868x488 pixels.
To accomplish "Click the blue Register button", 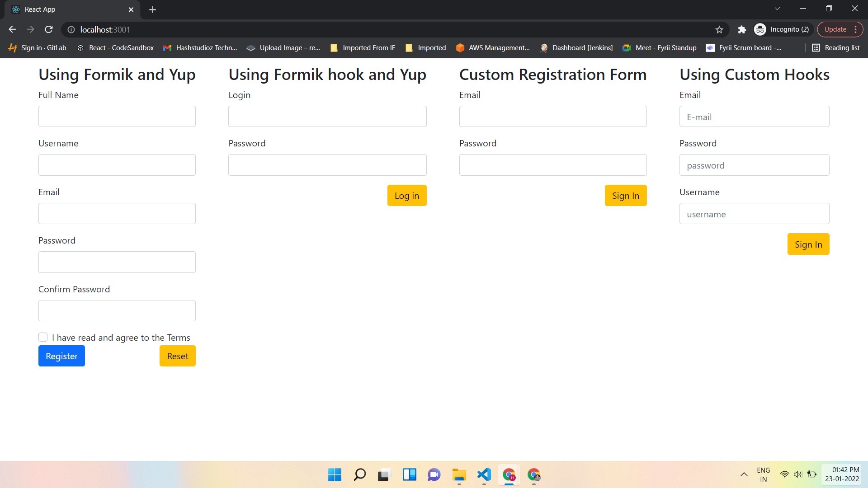I will click(x=61, y=356).
